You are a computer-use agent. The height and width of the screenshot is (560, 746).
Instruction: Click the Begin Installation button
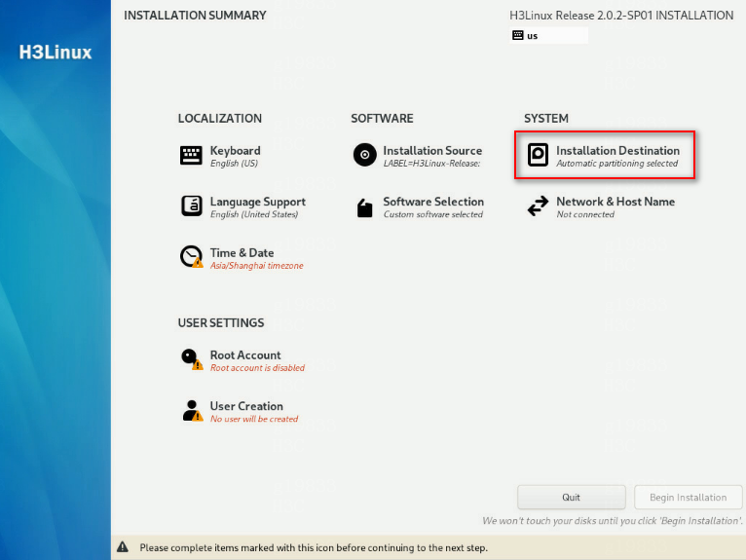point(688,498)
